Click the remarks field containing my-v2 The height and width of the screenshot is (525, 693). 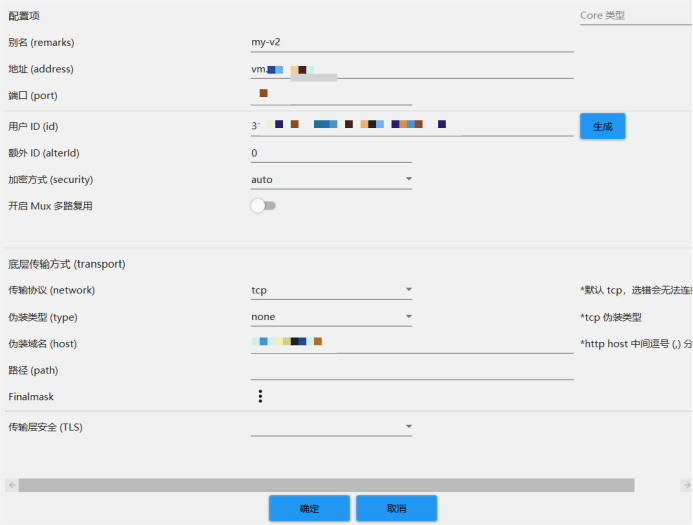(x=412, y=43)
